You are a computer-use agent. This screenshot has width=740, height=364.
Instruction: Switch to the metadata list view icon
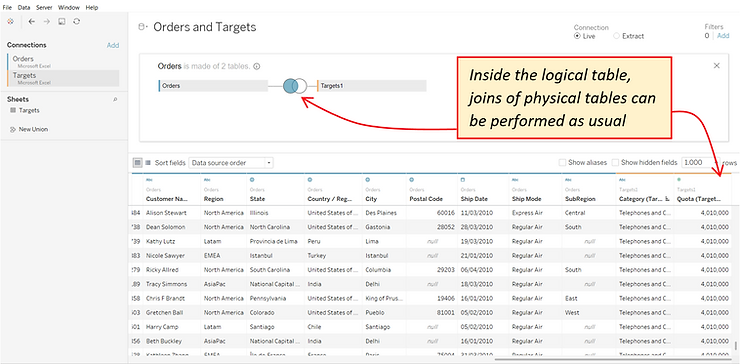coord(148,162)
